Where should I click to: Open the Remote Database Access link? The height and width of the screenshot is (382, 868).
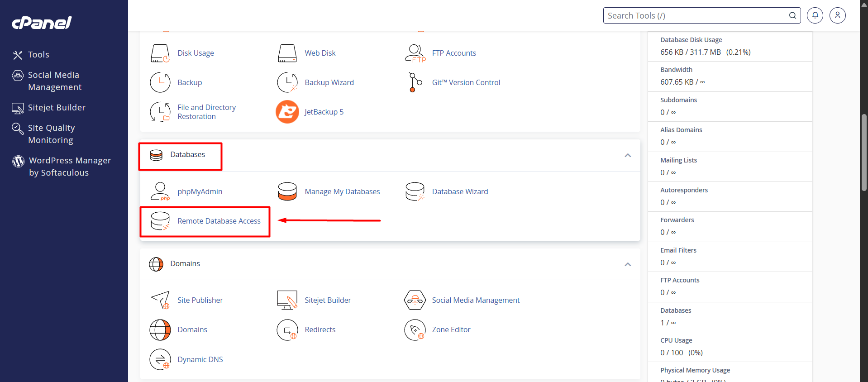coord(219,221)
